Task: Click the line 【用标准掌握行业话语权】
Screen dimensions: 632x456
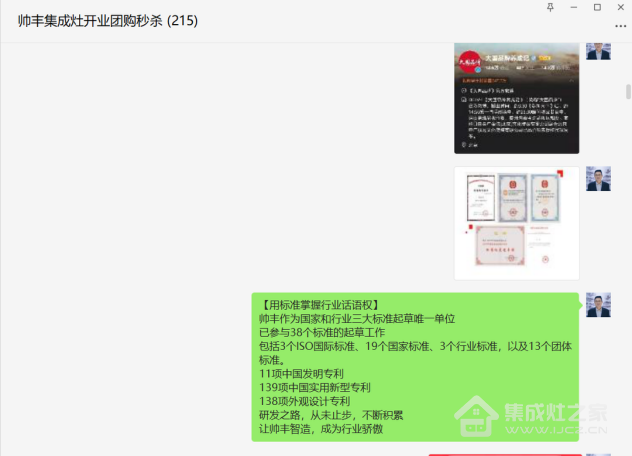Action: [x=319, y=305]
